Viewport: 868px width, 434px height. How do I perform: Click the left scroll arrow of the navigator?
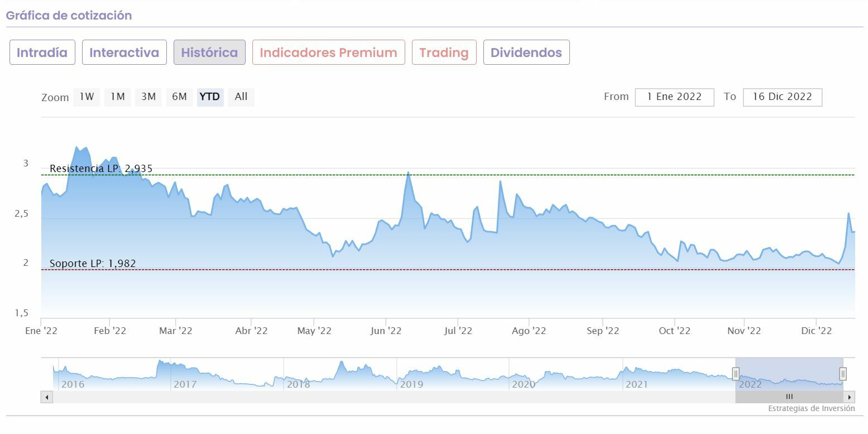pos(47,397)
